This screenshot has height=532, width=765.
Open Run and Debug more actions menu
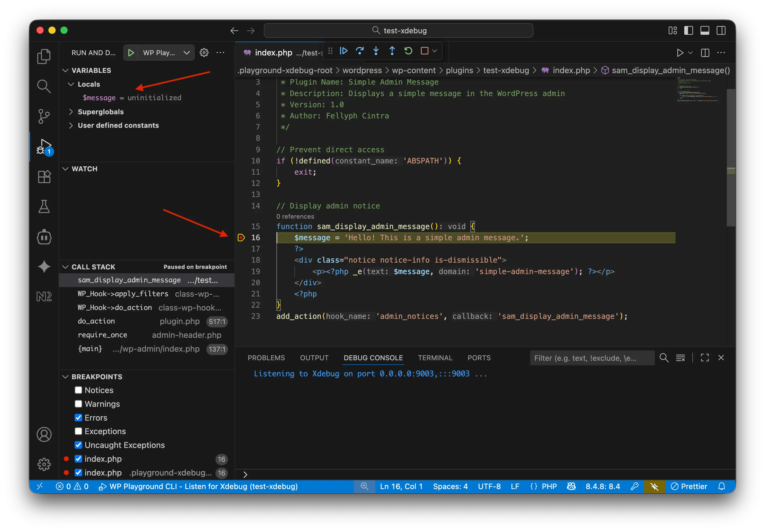click(x=220, y=53)
